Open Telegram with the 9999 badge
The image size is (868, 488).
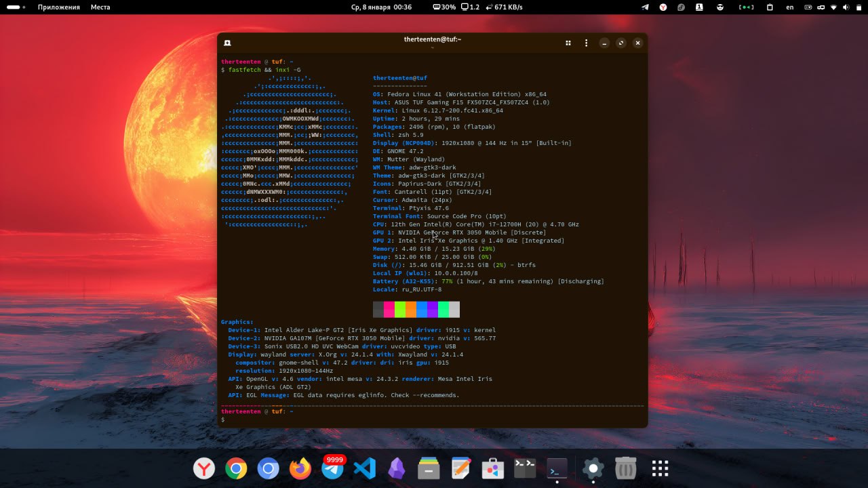click(332, 468)
